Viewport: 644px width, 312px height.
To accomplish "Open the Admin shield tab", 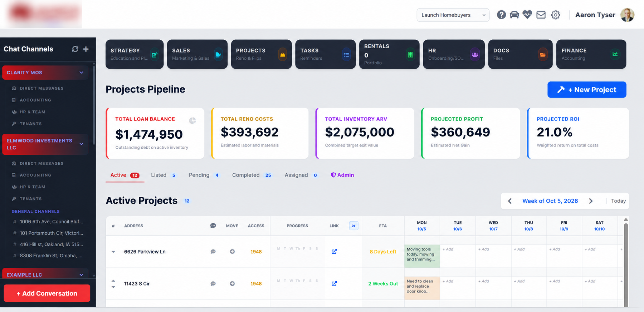I will click(x=342, y=175).
